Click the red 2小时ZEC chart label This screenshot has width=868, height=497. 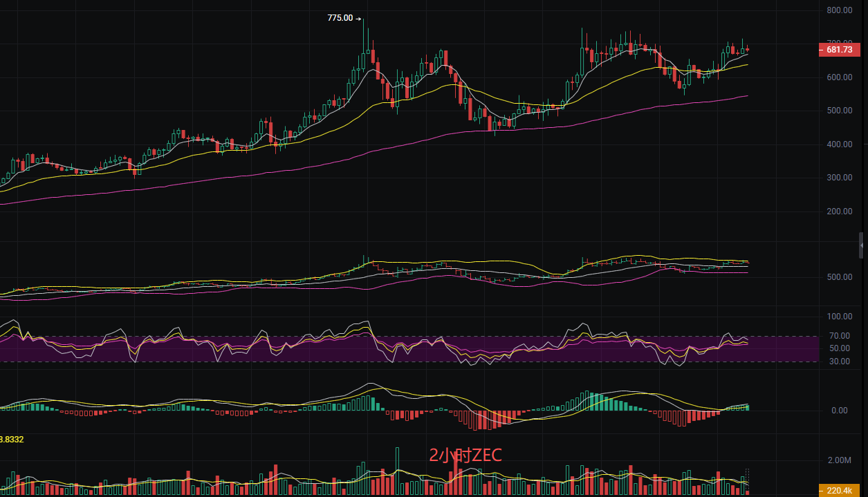coord(465,455)
